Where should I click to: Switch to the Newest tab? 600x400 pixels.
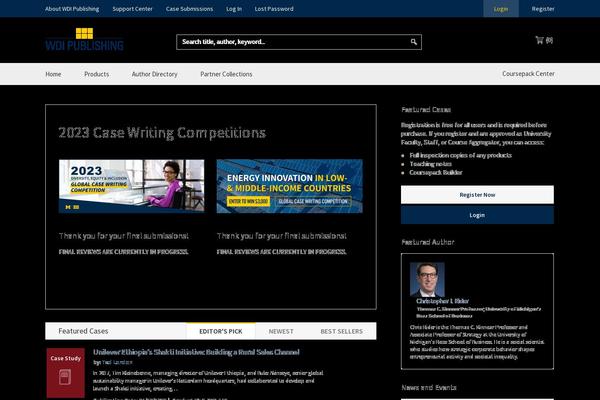pyautogui.click(x=281, y=331)
